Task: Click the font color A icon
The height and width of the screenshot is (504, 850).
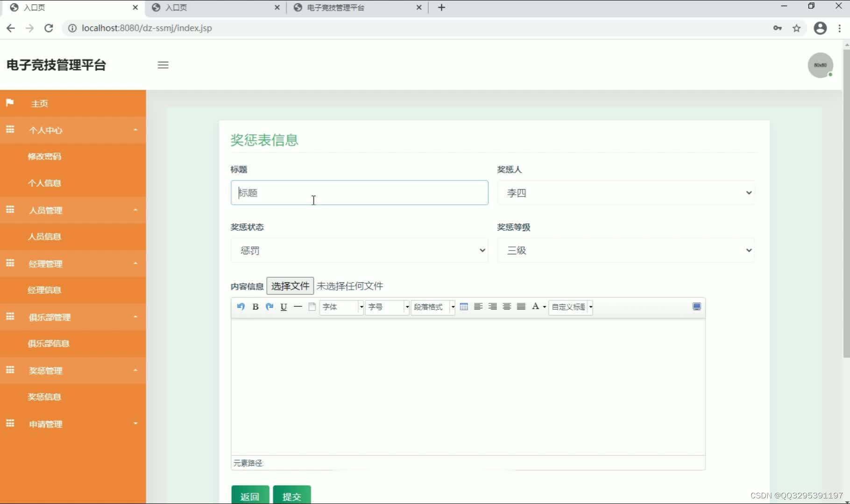Action: click(x=535, y=306)
